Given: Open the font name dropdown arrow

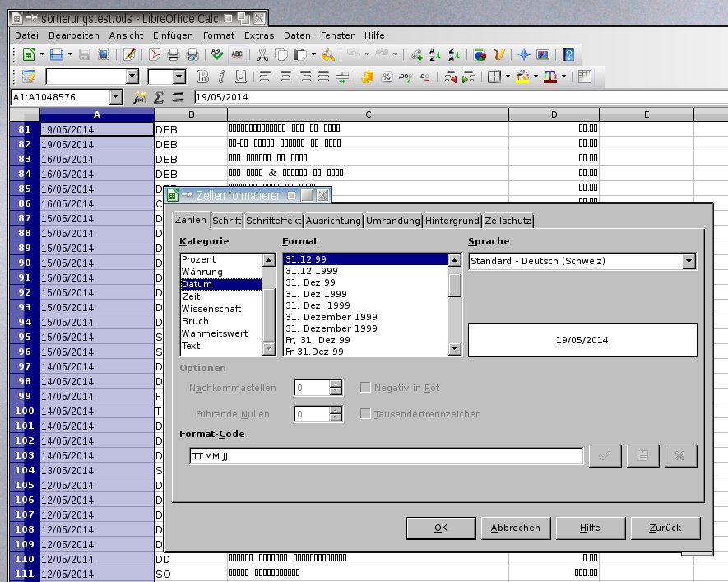Looking at the screenshot, I should [132, 77].
